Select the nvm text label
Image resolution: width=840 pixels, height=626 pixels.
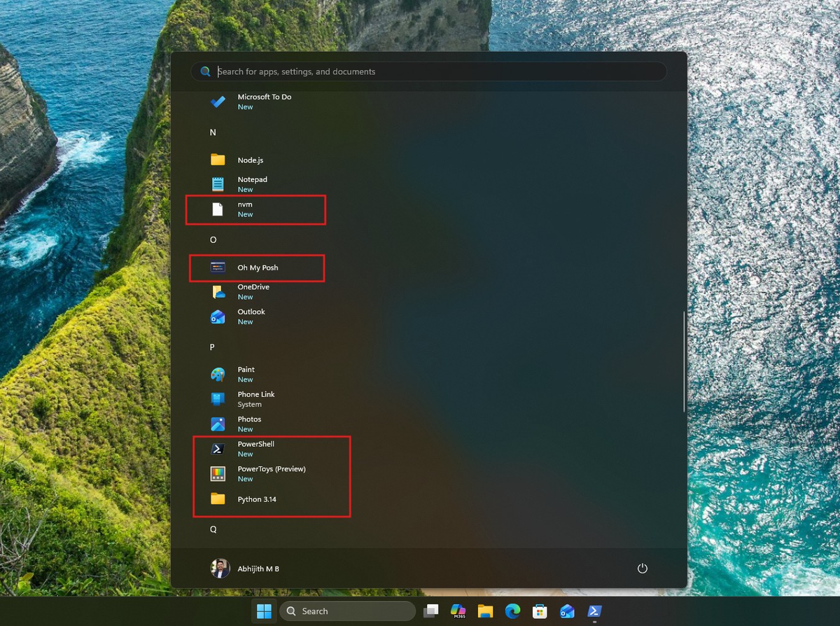click(x=245, y=204)
